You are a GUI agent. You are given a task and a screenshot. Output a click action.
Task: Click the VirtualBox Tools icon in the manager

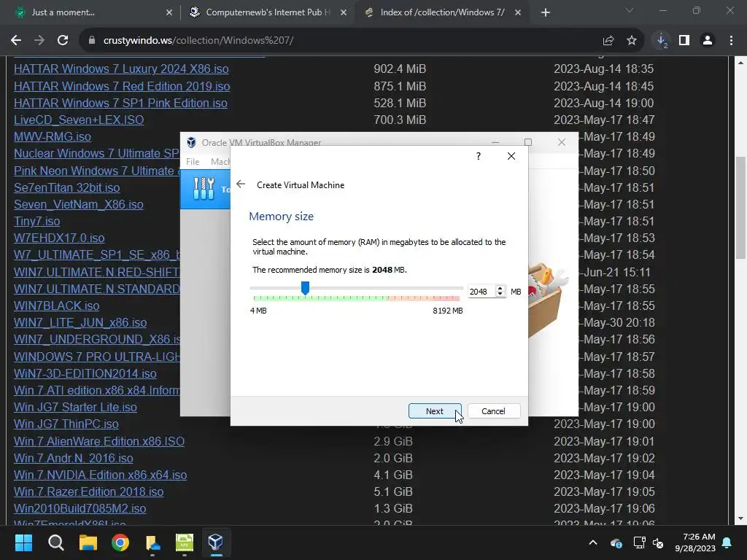tap(204, 189)
